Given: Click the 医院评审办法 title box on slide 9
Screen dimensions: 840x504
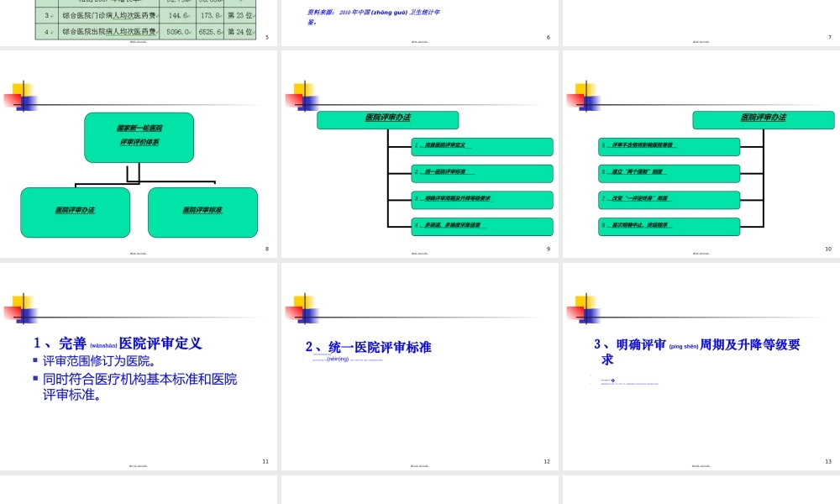Looking at the screenshot, I should click(386, 119).
